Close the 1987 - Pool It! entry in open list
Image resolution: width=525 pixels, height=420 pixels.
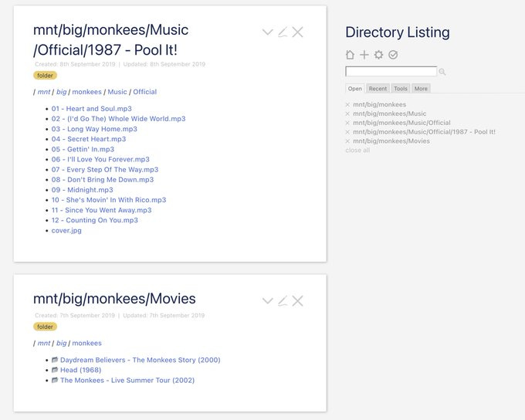[x=347, y=132]
